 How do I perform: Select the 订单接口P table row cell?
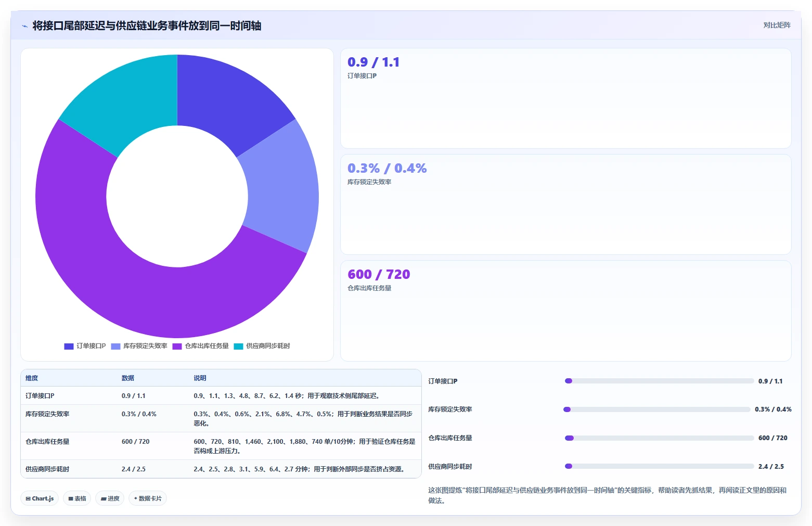pos(40,396)
